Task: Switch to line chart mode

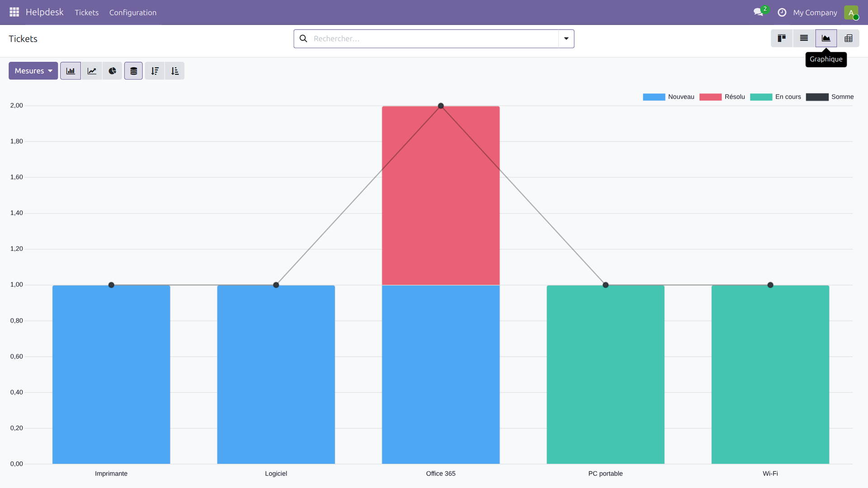Action: pyautogui.click(x=92, y=71)
